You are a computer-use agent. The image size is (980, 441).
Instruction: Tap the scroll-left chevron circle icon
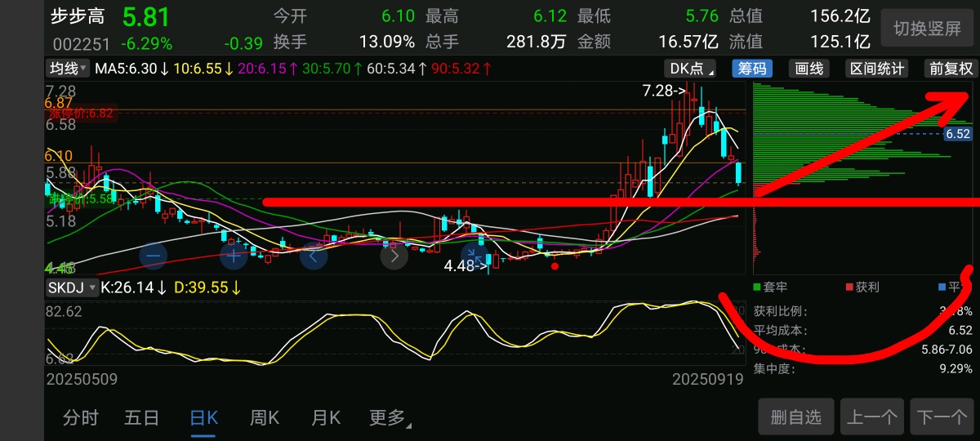(x=314, y=256)
